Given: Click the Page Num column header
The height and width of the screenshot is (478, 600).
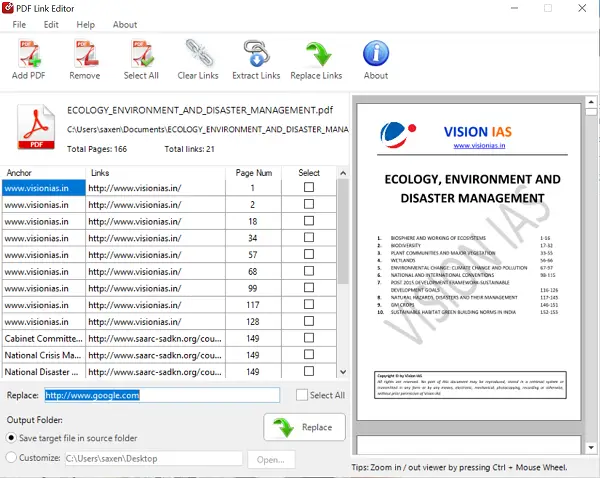Looking at the screenshot, I should pos(253,173).
